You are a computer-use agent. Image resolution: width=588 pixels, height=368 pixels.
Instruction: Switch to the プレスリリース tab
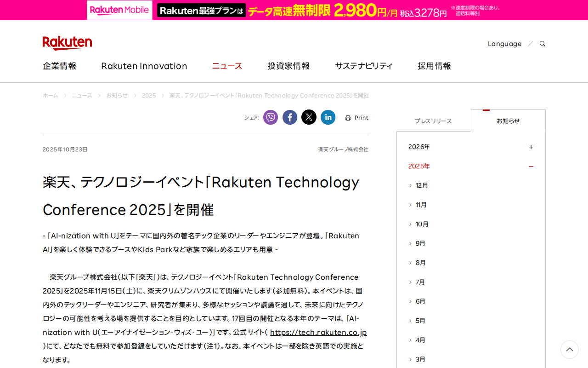coord(433,121)
